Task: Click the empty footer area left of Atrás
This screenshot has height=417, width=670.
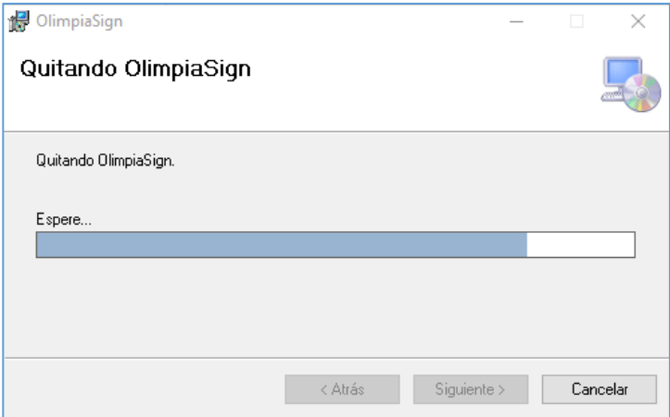Action: [x=140, y=389]
